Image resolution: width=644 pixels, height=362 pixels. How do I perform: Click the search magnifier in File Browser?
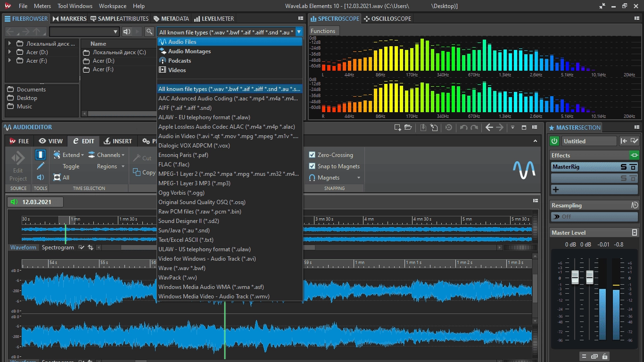click(149, 32)
